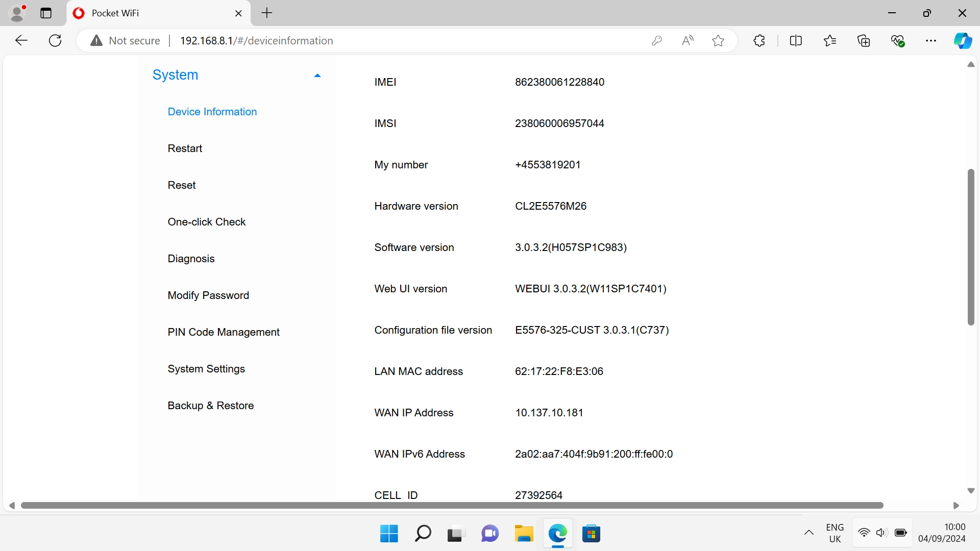Viewport: 980px width, 551px height.
Task: Open the Backup & Restore page
Action: (x=210, y=406)
